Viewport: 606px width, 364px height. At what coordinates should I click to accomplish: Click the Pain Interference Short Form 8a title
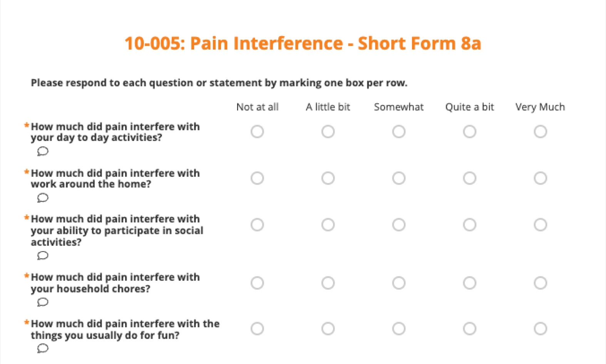point(303,43)
